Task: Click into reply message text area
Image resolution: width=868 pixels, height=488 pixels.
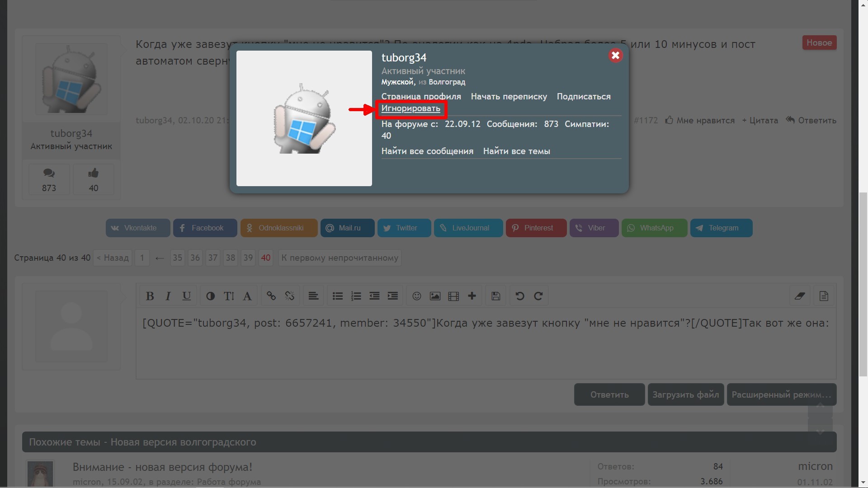Action: (486, 343)
